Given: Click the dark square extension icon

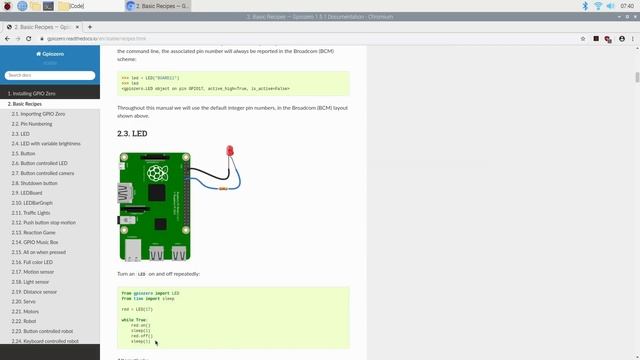Looking at the screenshot, I should [x=596, y=39].
